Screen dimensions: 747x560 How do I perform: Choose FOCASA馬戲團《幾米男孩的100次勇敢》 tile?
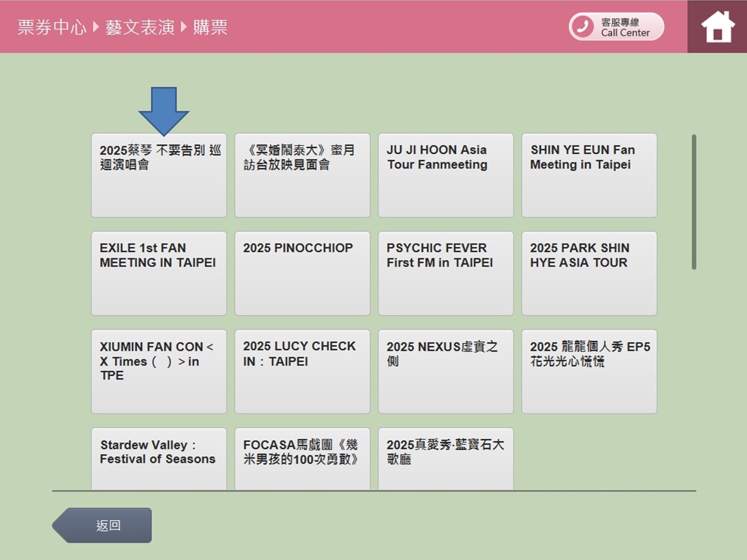(x=302, y=459)
